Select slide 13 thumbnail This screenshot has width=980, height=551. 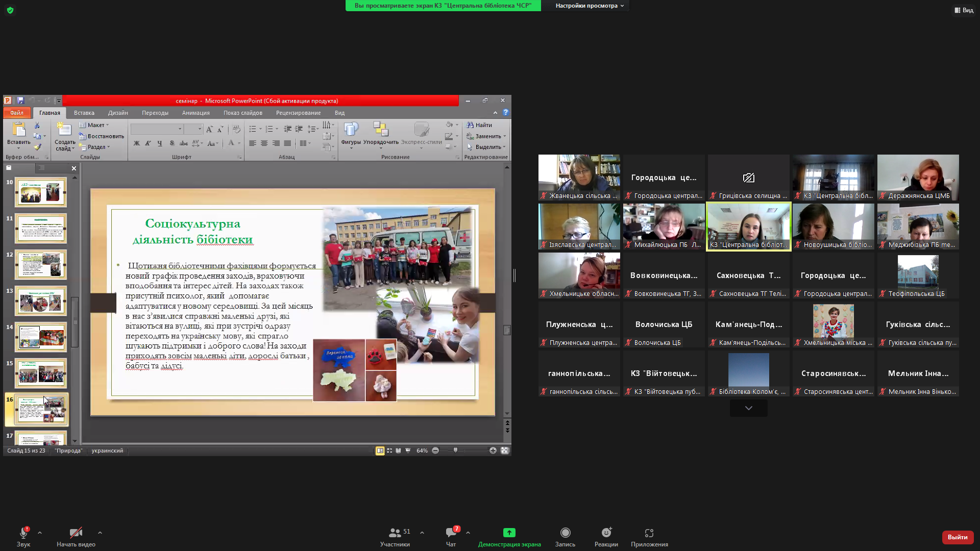[x=40, y=301]
